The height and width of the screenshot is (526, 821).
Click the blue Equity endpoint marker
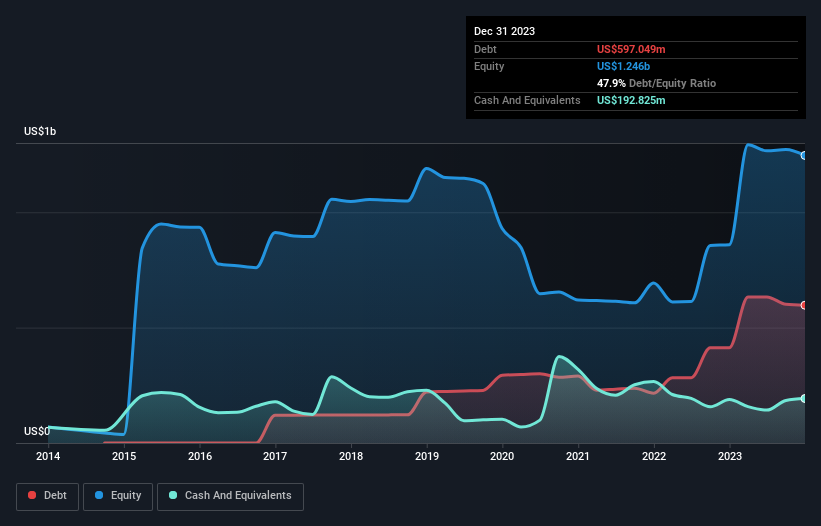coord(803,155)
